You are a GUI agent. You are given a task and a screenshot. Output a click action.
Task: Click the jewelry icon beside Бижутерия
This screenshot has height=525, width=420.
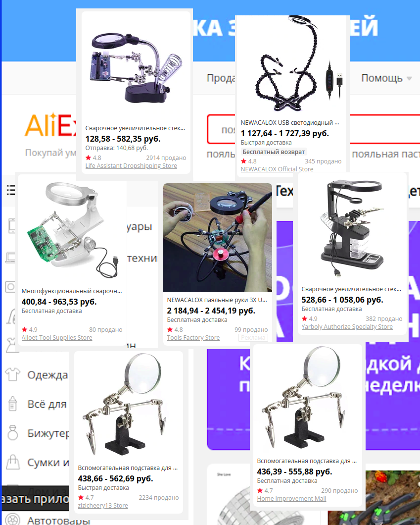tap(13, 433)
